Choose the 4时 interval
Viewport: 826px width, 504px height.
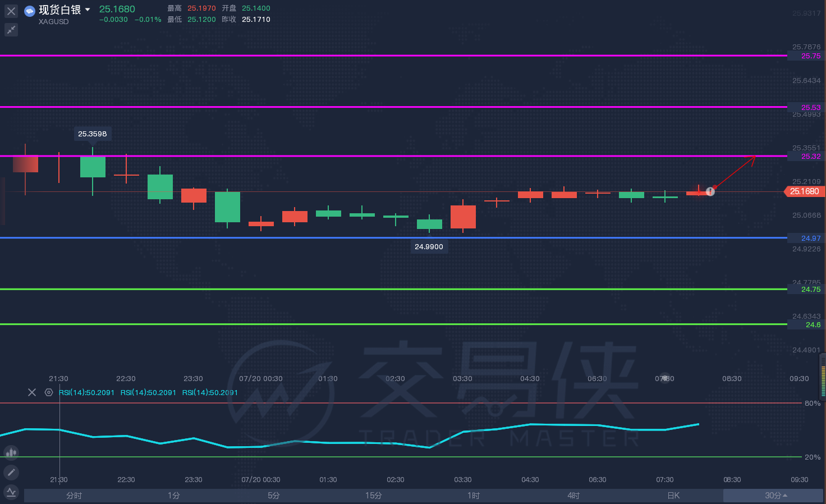tap(573, 496)
